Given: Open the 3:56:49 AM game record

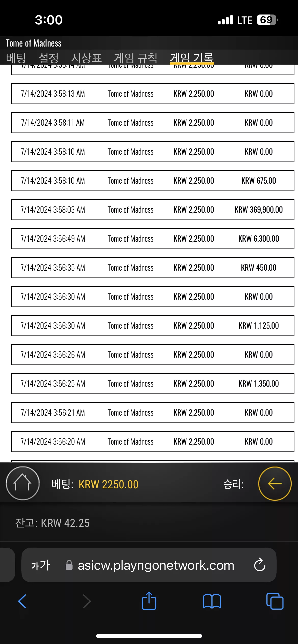Looking at the screenshot, I should tap(153, 239).
